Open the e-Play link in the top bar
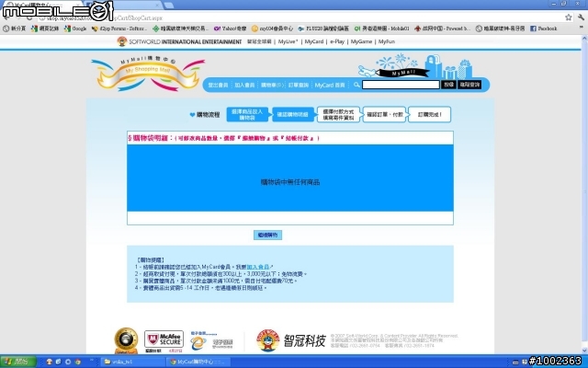 337,41
